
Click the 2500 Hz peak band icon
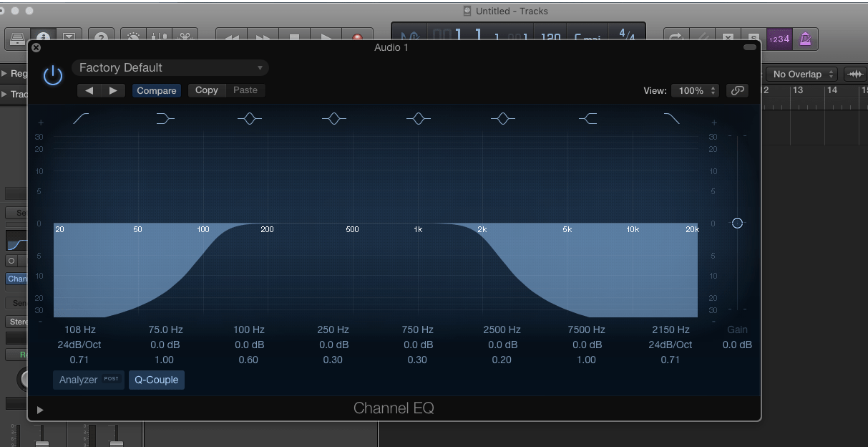point(502,118)
